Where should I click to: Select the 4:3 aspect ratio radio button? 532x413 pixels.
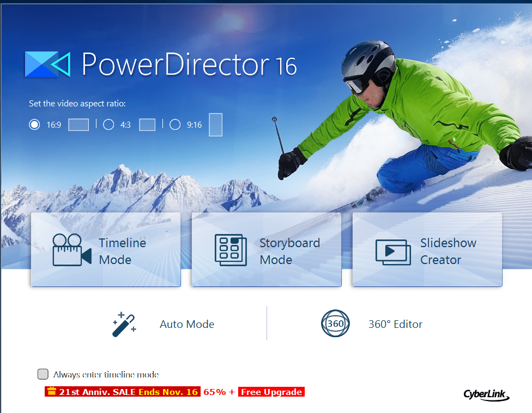(x=108, y=124)
